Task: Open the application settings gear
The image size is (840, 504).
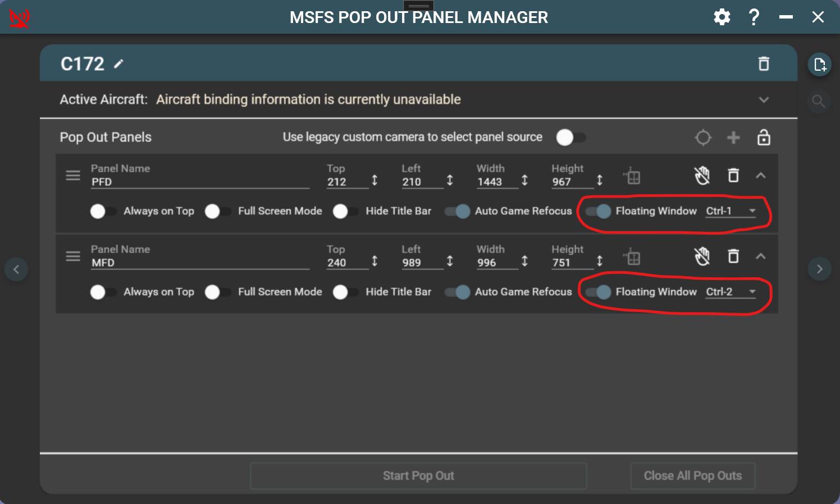Action: click(722, 17)
